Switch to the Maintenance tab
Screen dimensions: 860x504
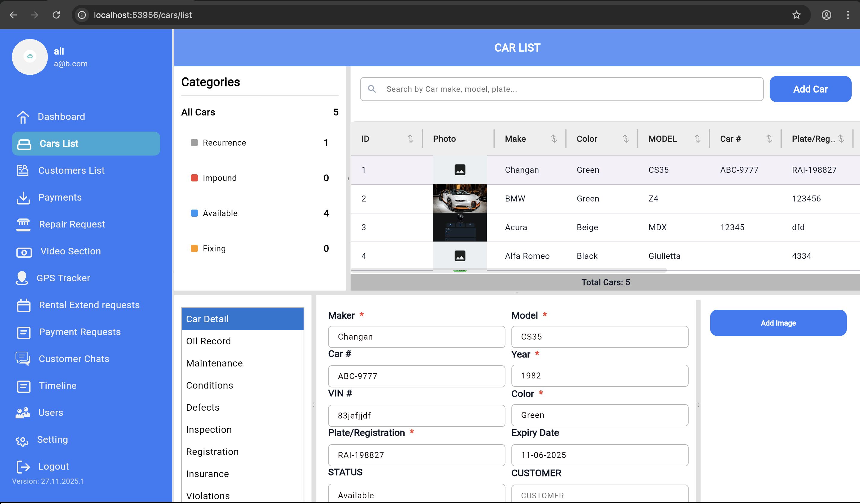coord(214,363)
